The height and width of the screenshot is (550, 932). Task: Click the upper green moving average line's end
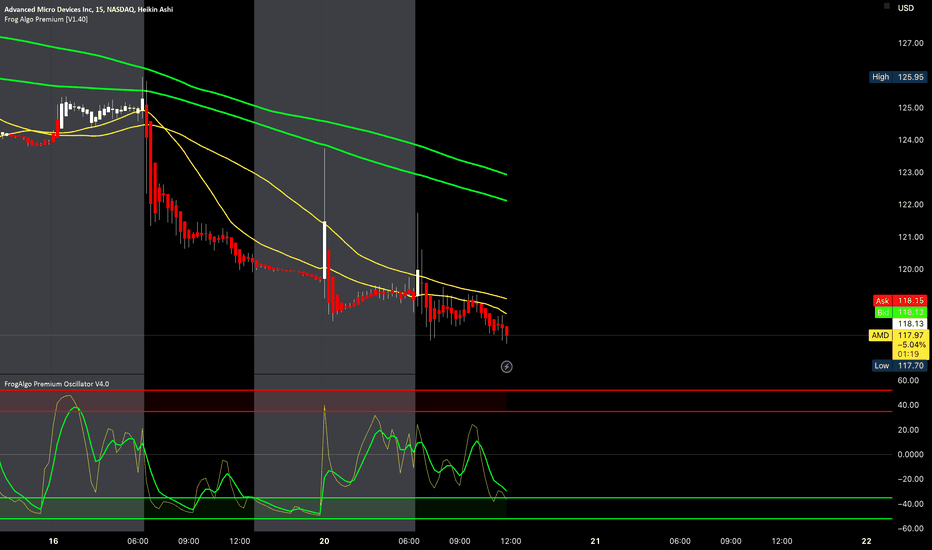(506, 174)
